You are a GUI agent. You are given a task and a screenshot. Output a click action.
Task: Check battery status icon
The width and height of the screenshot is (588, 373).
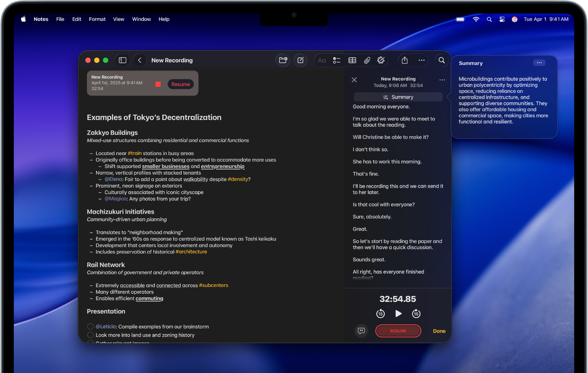461,19
